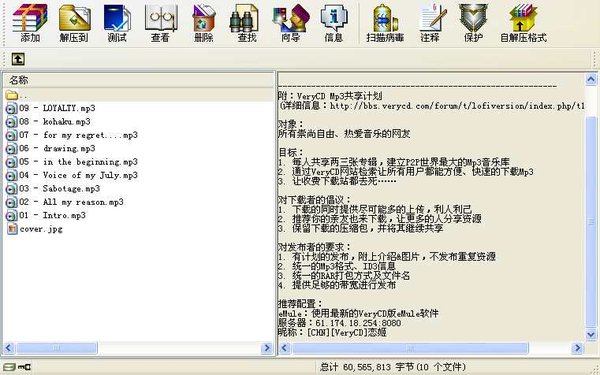Click comment pane scroll up arrow
Screen dimensions: 600x375
591,79
